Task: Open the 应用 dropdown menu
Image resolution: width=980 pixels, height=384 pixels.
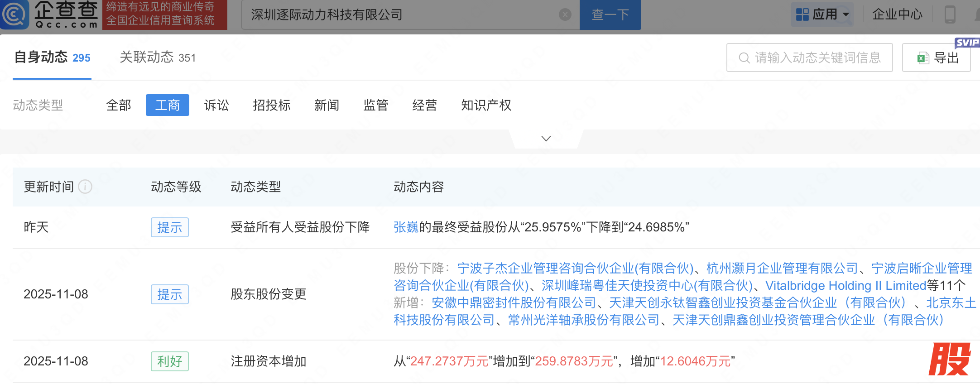Action: [x=822, y=14]
